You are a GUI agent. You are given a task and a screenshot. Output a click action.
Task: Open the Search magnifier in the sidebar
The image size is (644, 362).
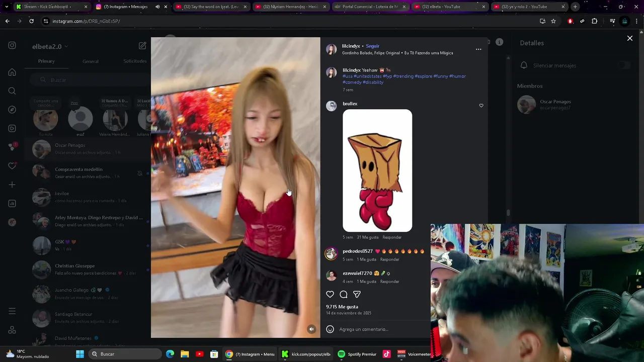pos(12,91)
